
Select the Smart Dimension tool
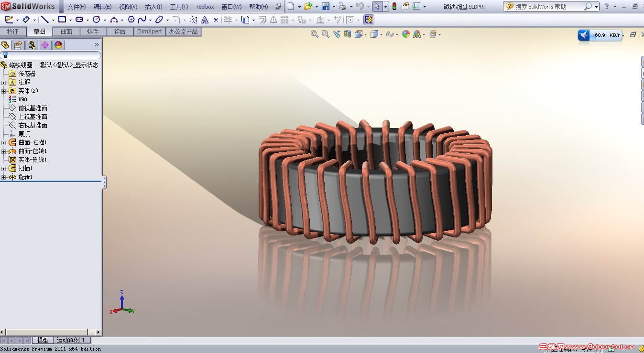coord(26,20)
